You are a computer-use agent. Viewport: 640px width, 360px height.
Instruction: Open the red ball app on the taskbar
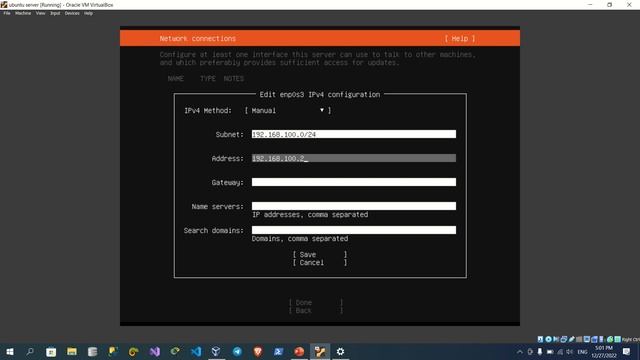299,351
